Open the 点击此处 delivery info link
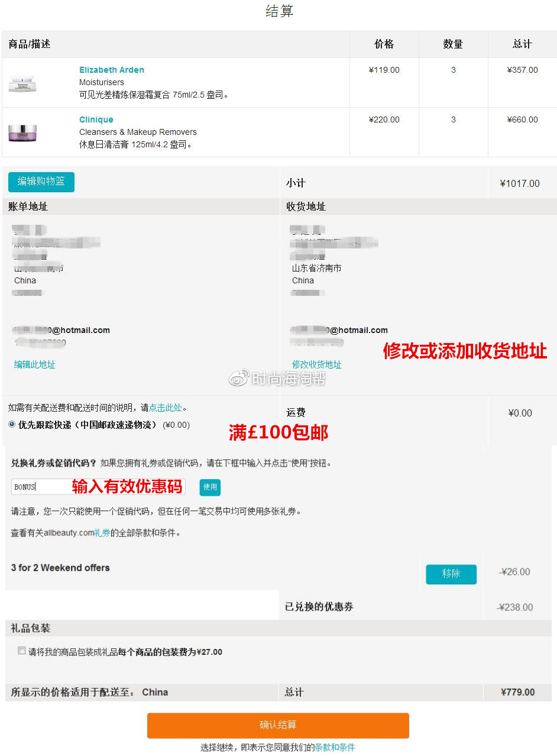Screen dimensions: 557x756 click(x=166, y=408)
